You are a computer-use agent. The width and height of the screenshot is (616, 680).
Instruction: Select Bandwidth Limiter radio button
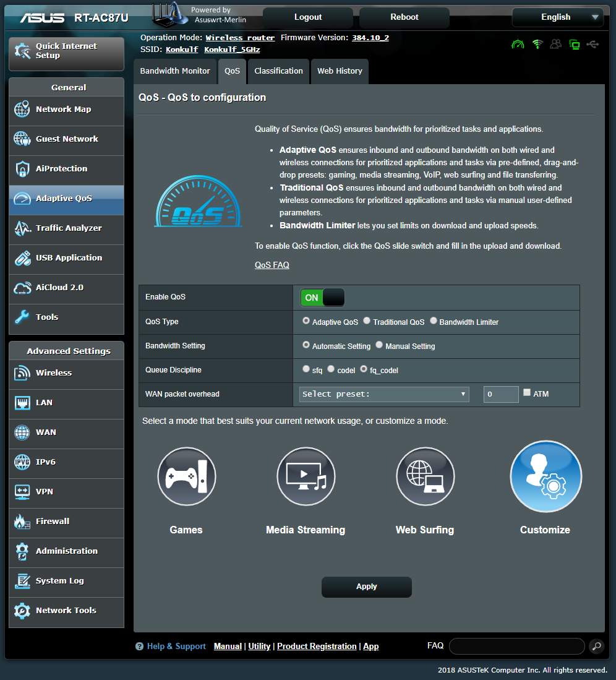pyautogui.click(x=433, y=321)
